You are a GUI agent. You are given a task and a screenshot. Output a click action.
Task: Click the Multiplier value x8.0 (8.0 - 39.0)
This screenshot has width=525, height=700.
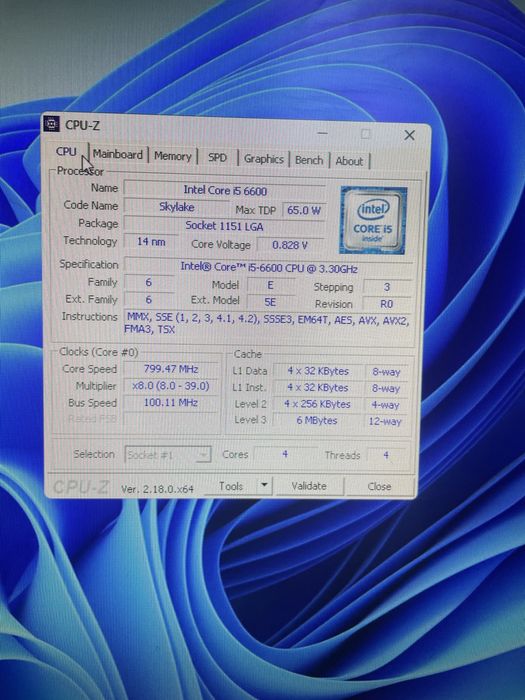171,386
